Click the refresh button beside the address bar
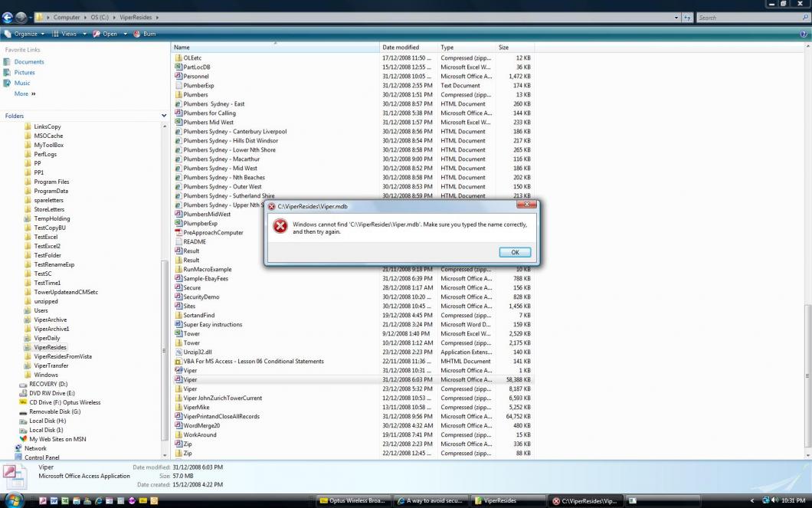The width and height of the screenshot is (812, 508). [x=687, y=18]
